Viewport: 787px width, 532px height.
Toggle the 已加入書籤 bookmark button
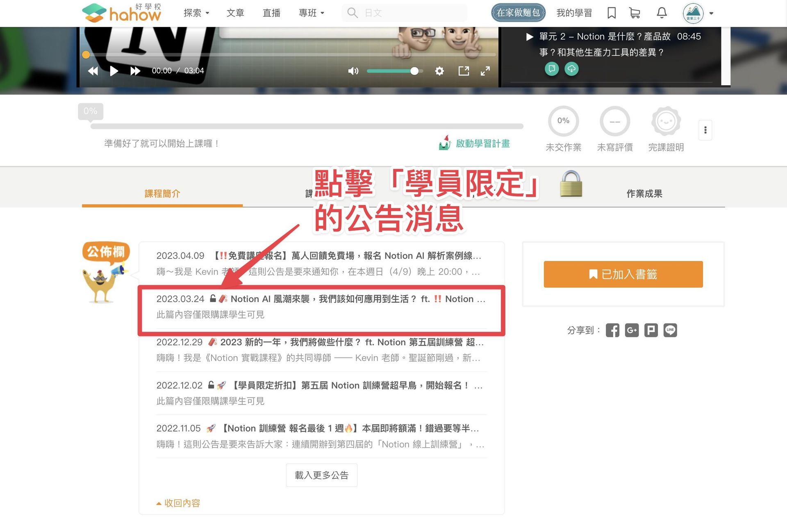click(x=623, y=274)
